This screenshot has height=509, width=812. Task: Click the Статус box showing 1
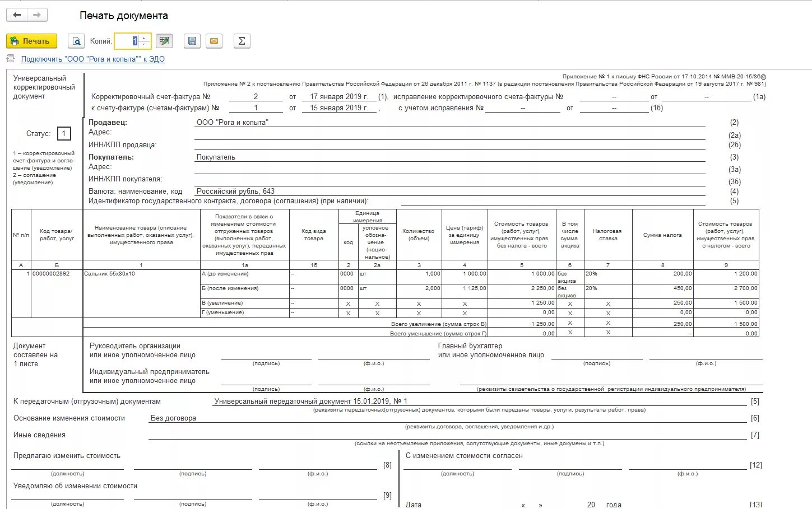tap(64, 133)
